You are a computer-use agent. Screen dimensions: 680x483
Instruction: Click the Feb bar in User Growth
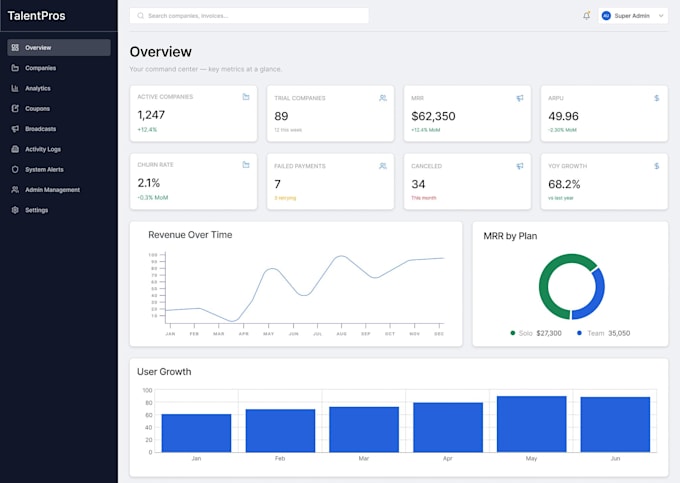[x=280, y=431]
